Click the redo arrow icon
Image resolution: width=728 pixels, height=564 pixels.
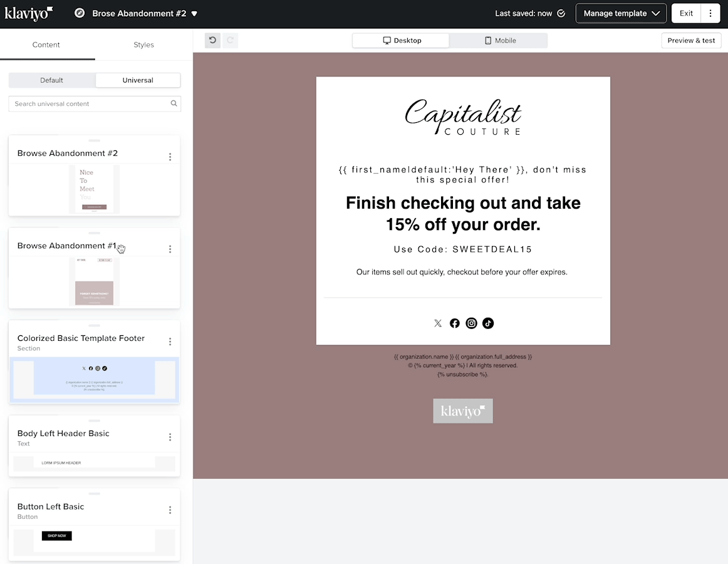[x=231, y=40]
